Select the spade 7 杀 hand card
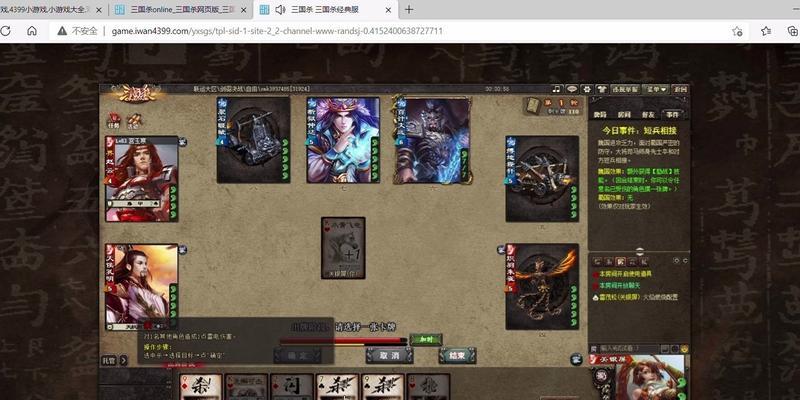 pos(337,387)
